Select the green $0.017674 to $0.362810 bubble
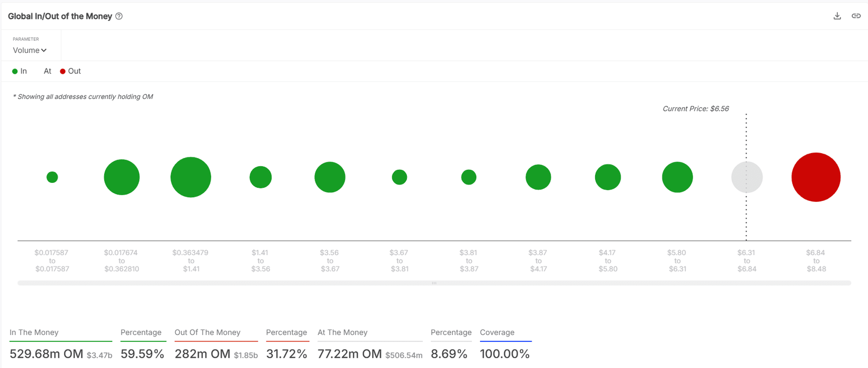 tap(122, 177)
